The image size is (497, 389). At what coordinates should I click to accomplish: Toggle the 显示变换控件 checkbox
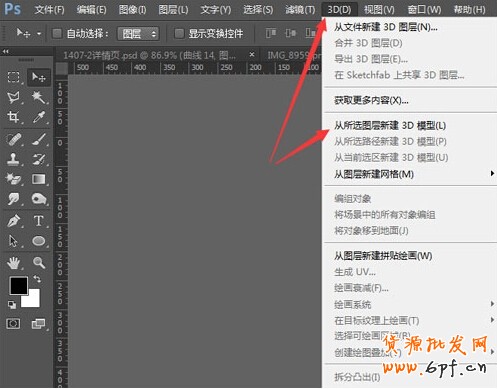click(179, 33)
